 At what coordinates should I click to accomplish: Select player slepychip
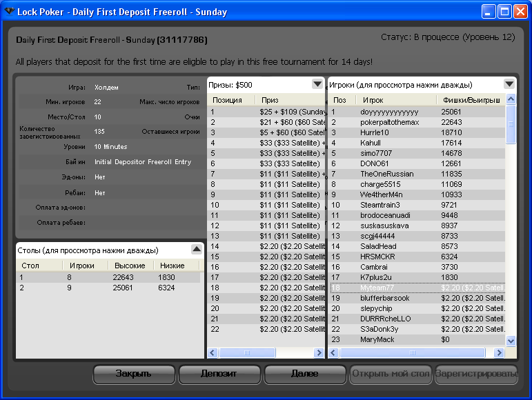417,308
